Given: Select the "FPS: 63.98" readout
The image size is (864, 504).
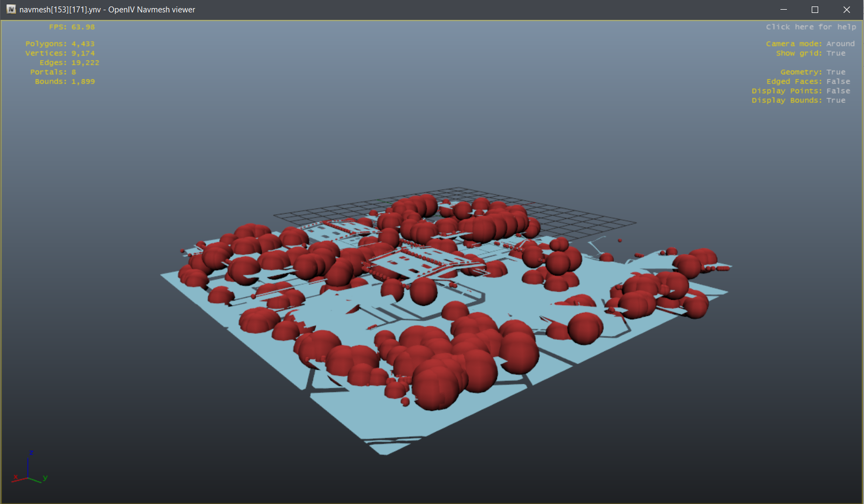Looking at the screenshot, I should pos(72,27).
